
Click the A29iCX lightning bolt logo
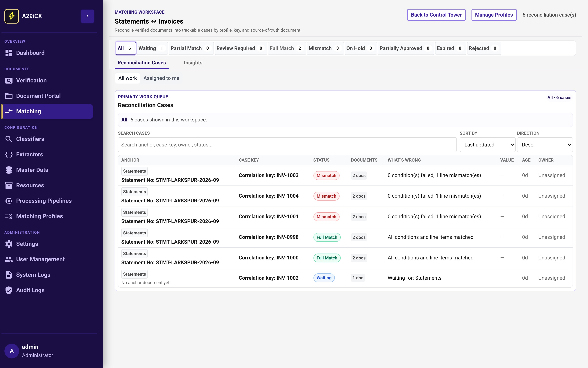(x=12, y=16)
